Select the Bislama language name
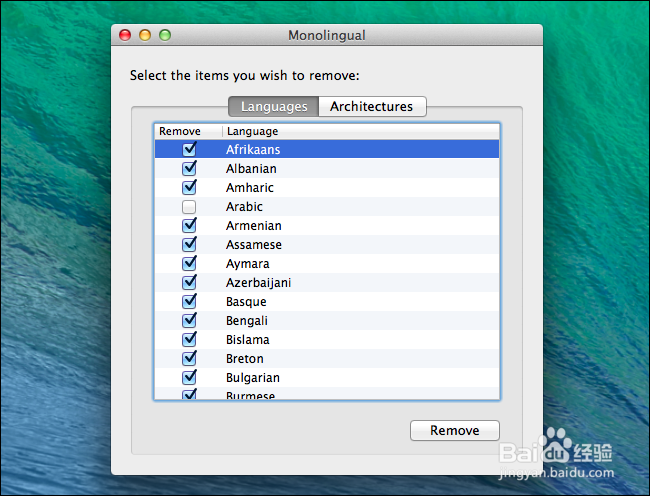Viewport: 650px width, 496px height. tap(247, 340)
